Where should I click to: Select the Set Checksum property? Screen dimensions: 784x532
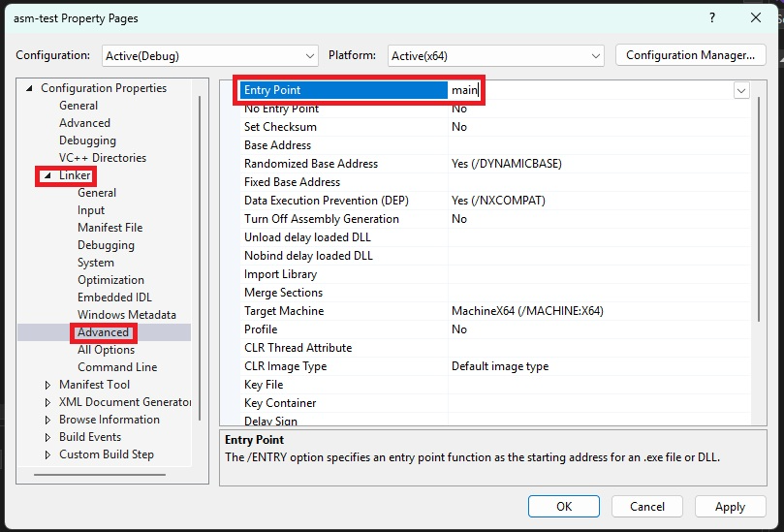(x=280, y=127)
